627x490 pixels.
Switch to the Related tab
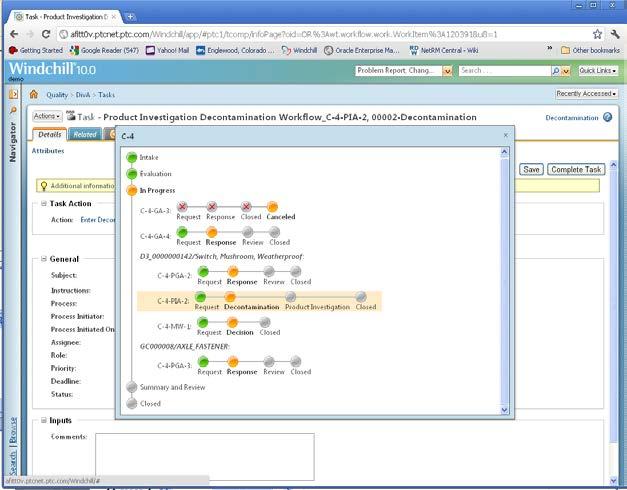[85, 134]
